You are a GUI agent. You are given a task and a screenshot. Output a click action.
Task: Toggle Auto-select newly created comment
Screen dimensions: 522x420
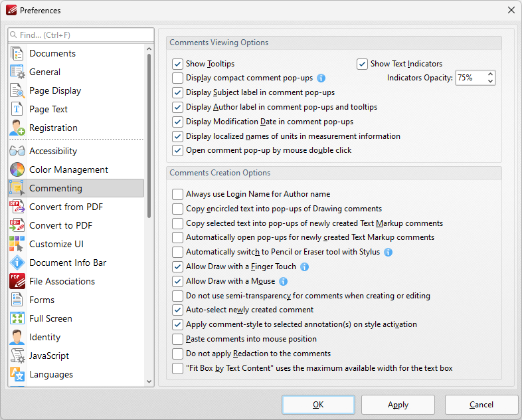[x=177, y=310]
